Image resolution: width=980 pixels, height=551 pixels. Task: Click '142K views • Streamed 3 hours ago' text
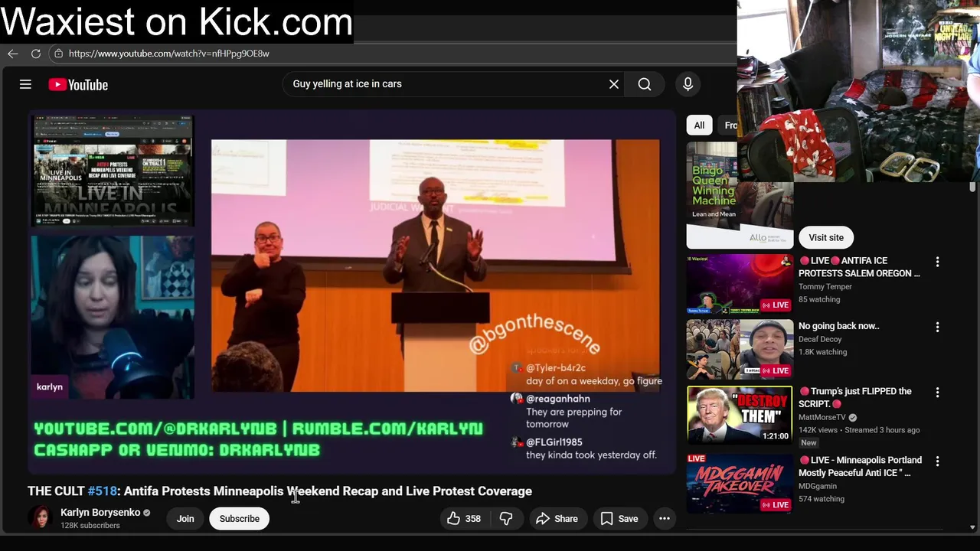pyautogui.click(x=859, y=430)
